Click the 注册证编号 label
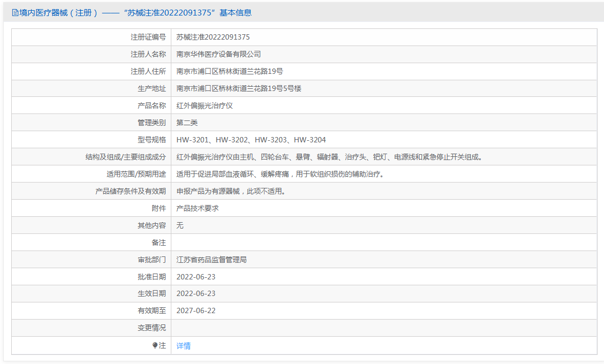Viewport: 604px width, 364px height. tap(148, 37)
